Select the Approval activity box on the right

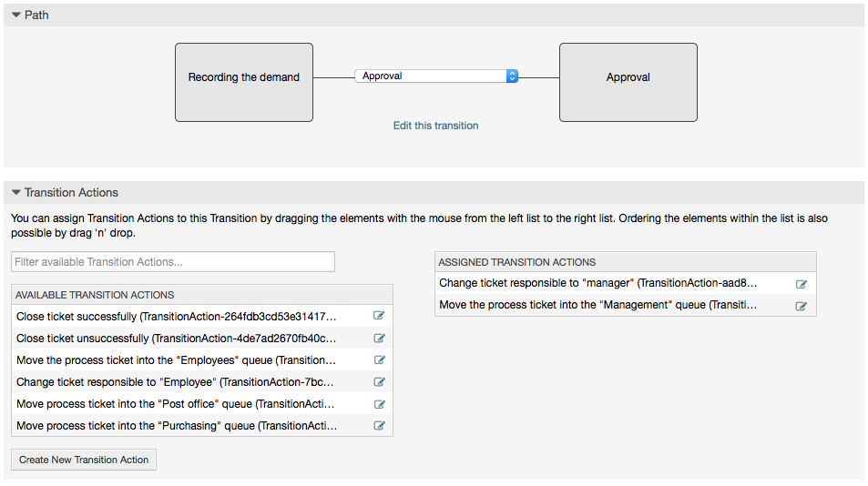[x=628, y=82]
